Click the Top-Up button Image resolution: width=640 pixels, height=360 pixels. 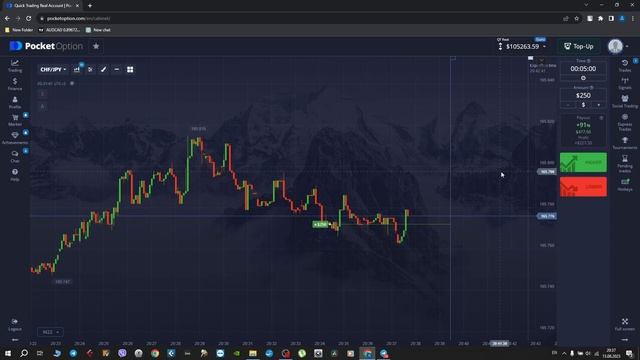[x=578, y=46]
